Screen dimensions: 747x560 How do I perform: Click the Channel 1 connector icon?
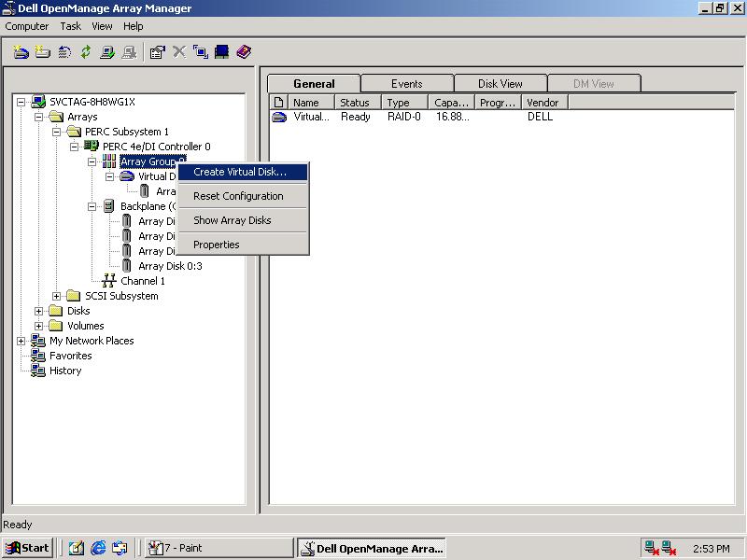tap(109, 281)
